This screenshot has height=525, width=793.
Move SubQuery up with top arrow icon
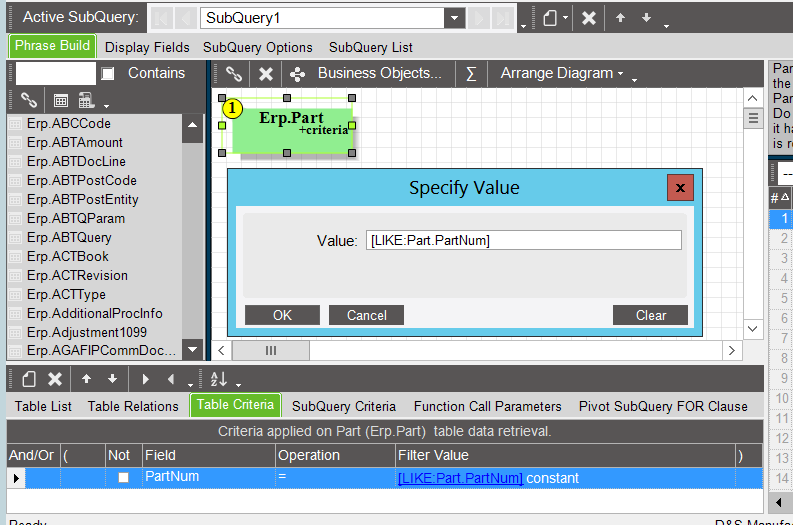(x=621, y=18)
